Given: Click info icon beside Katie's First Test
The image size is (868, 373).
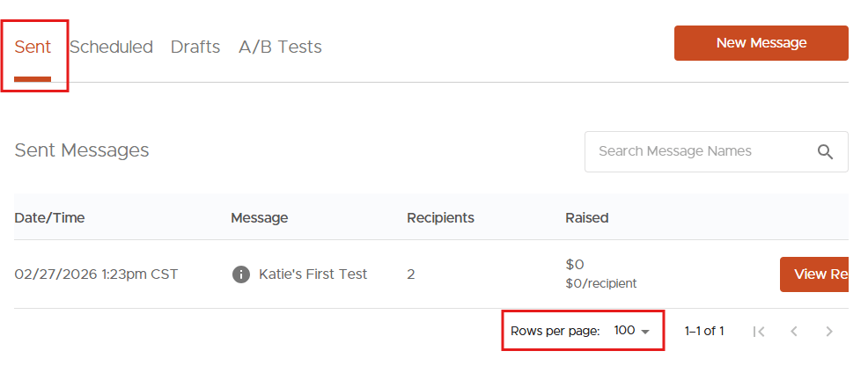Looking at the screenshot, I should click(x=241, y=274).
